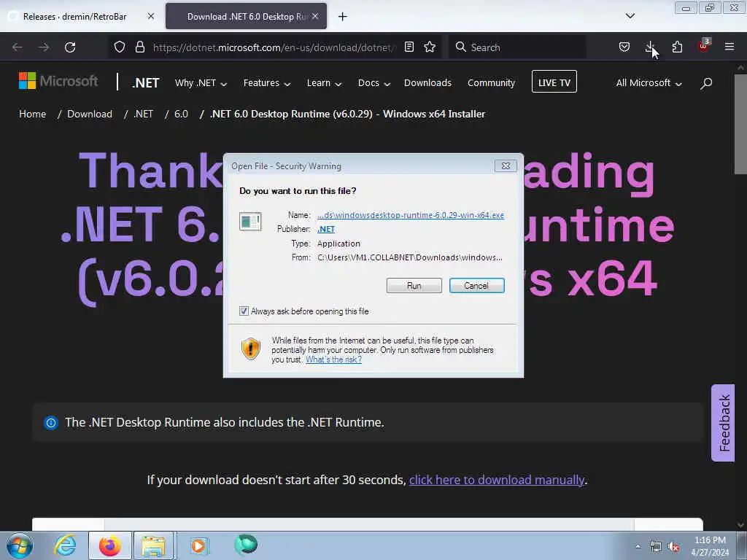Open the Save to Pocket icon
This screenshot has width=747, height=560.
tap(624, 47)
